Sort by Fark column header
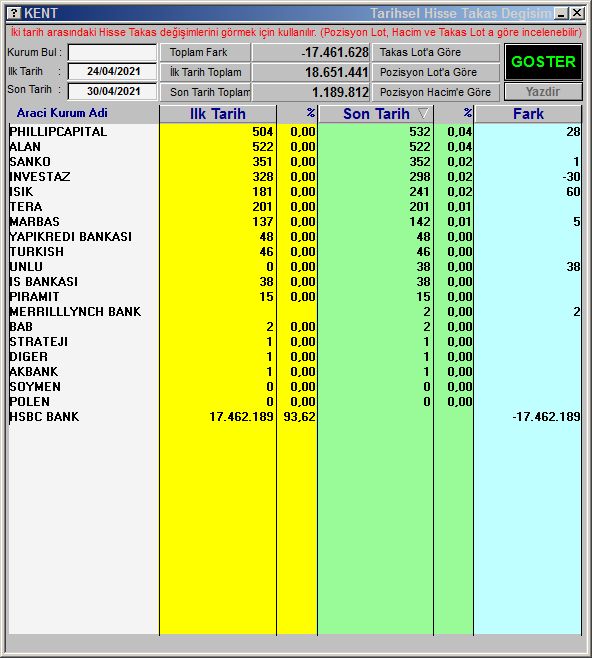The image size is (592, 658). [x=528, y=114]
